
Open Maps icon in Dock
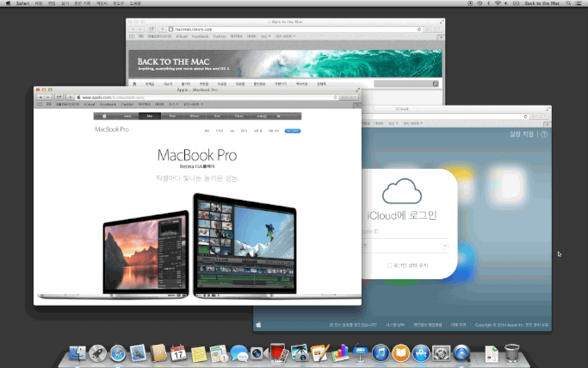tap(219, 353)
